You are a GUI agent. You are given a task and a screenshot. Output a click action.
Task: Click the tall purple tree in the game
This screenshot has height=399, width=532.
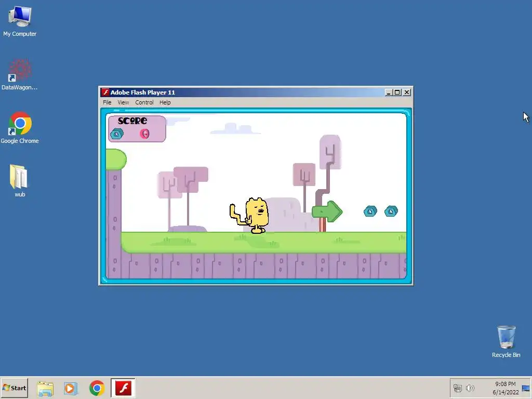coord(327,170)
